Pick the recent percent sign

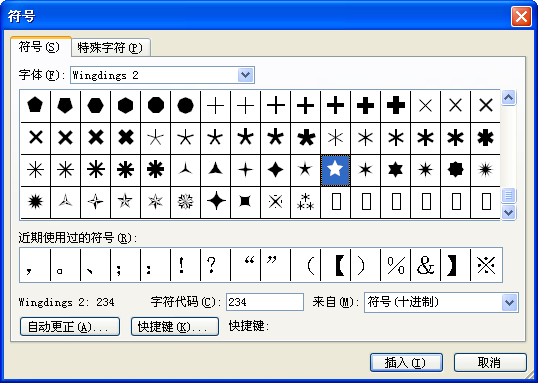click(395, 265)
